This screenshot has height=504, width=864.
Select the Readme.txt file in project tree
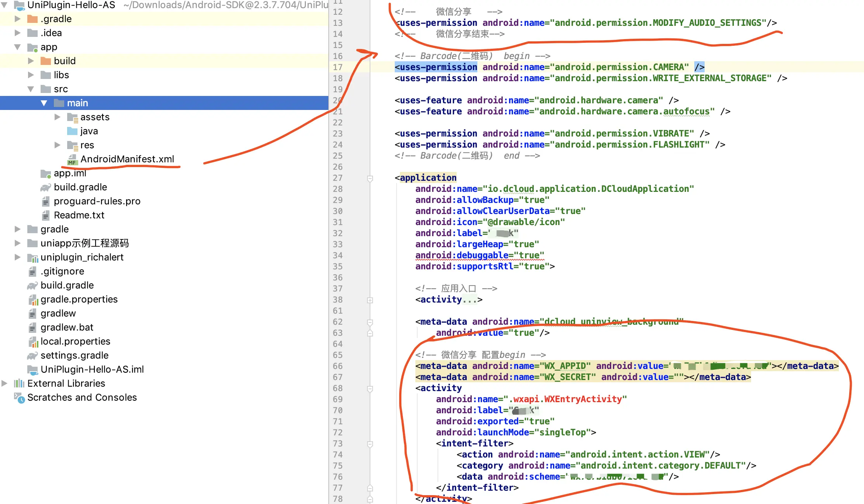79,215
